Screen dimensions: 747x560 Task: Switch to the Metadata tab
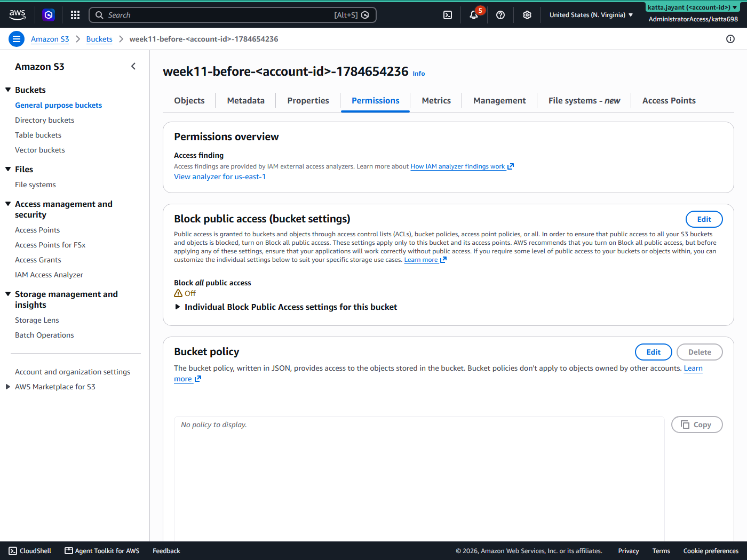(245, 100)
